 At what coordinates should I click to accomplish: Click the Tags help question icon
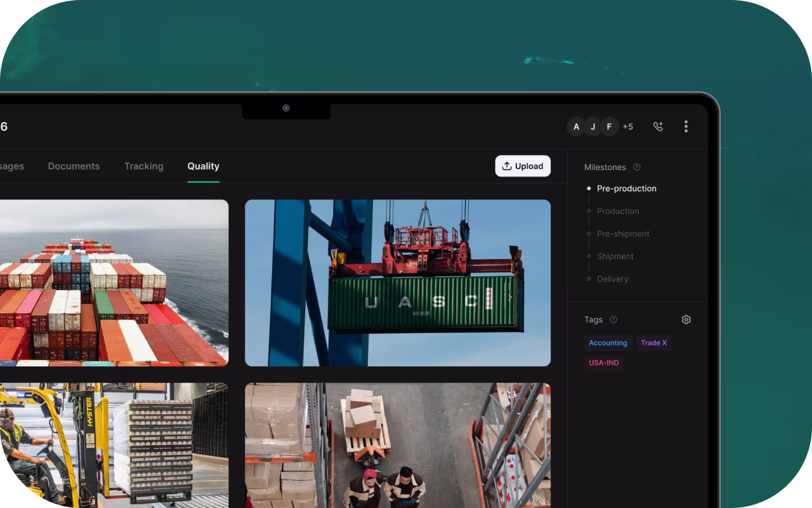613,319
